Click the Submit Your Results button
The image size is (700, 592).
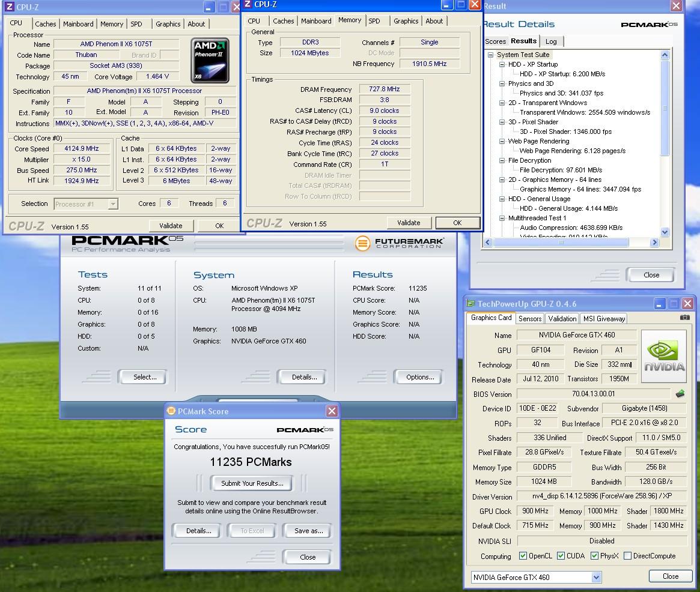(252, 483)
